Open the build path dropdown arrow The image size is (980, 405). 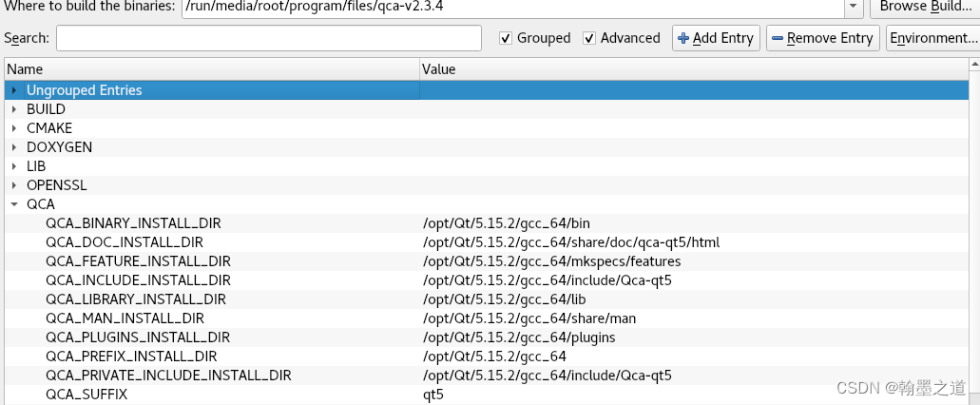coord(854,7)
